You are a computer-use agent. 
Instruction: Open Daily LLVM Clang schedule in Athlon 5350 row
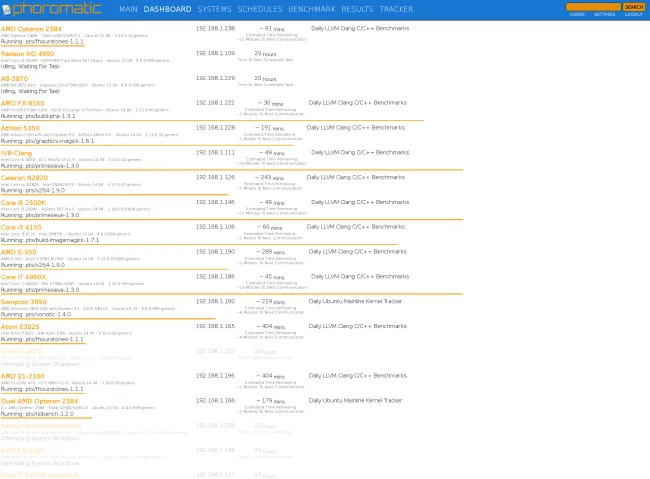356,127
